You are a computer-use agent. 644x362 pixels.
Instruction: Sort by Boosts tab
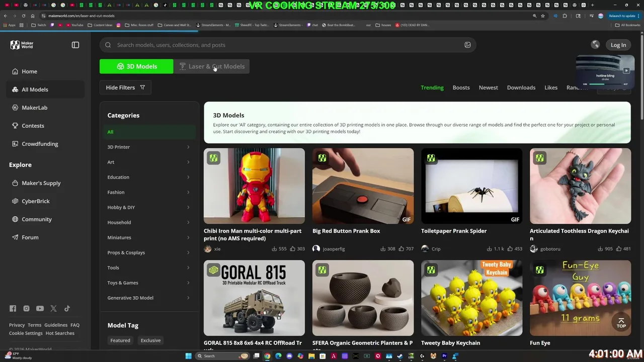pyautogui.click(x=461, y=87)
